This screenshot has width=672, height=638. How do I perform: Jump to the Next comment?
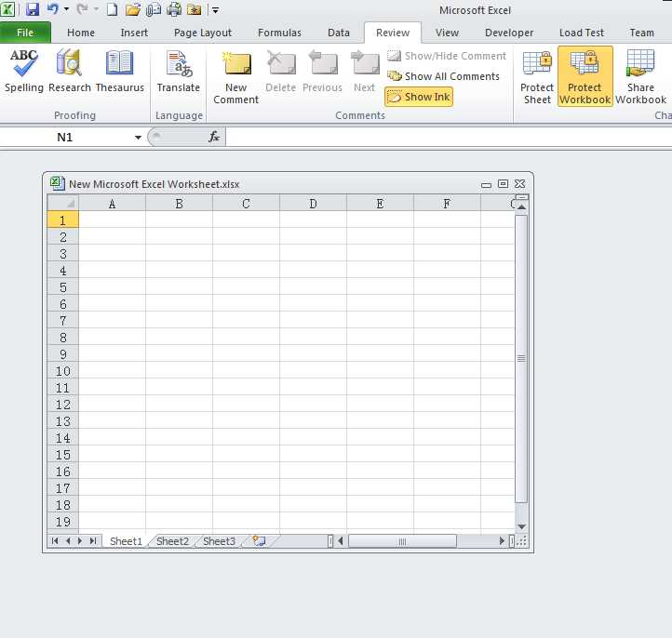tap(364, 71)
